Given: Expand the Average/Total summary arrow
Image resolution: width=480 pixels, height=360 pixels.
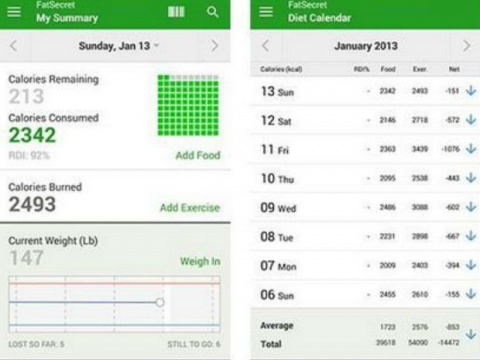Looking at the screenshot, I should tap(471, 334).
